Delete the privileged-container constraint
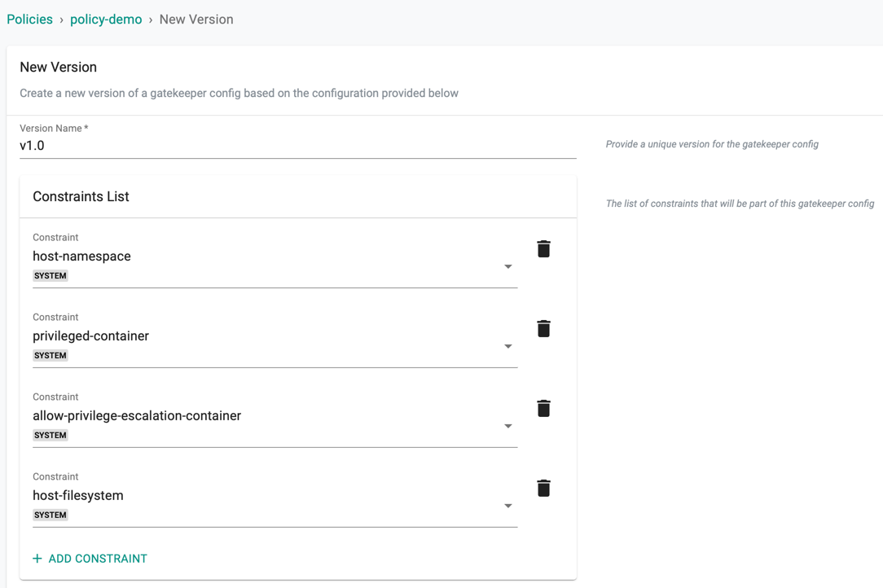Viewport: 883px width, 588px height. tap(543, 328)
